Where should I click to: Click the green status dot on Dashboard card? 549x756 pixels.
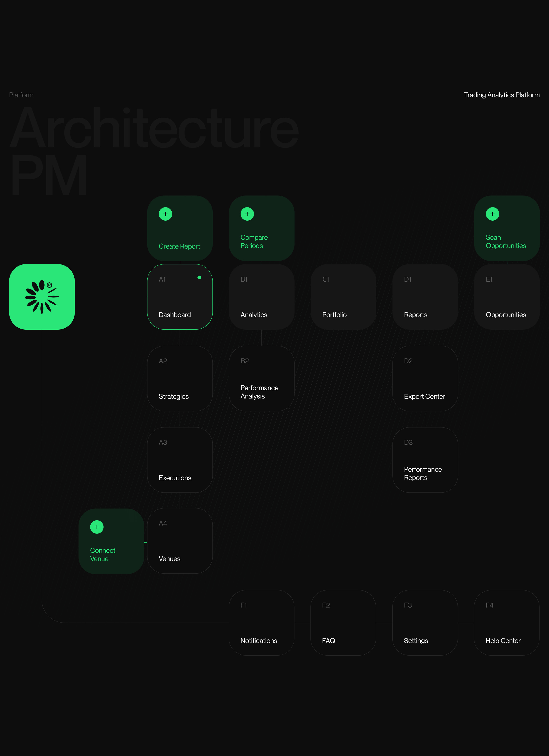click(x=199, y=277)
